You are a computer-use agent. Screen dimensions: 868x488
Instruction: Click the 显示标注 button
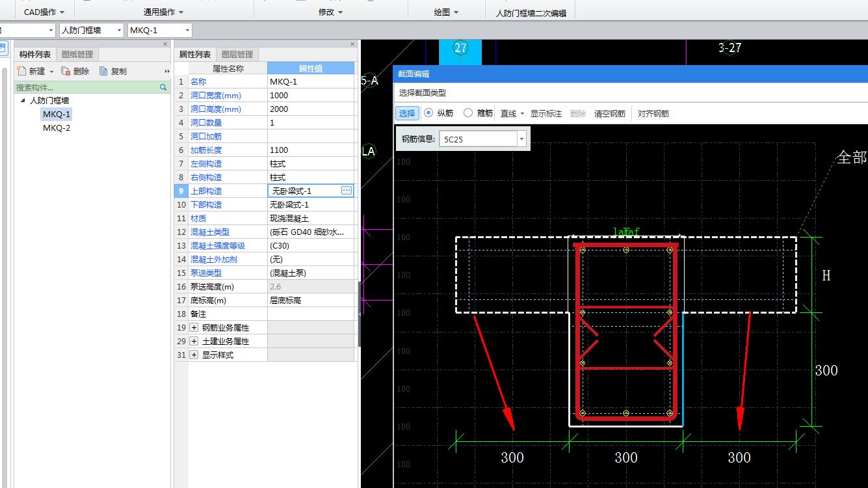coord(546,113)
